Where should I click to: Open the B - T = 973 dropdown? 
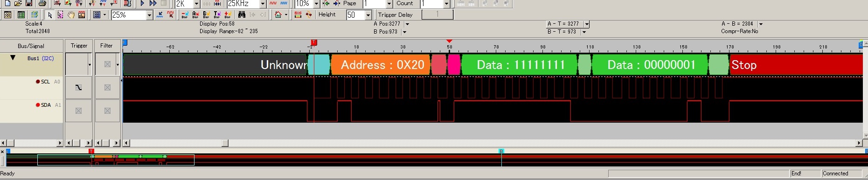point(583,32)
